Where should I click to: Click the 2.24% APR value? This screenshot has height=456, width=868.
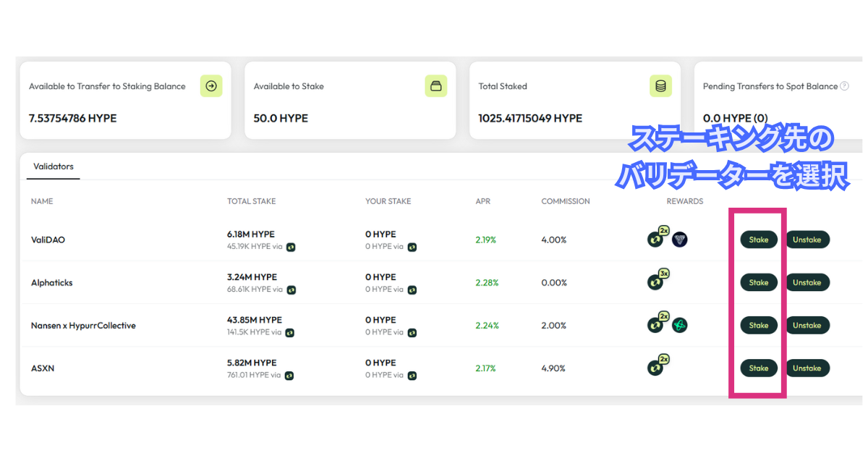487,325
